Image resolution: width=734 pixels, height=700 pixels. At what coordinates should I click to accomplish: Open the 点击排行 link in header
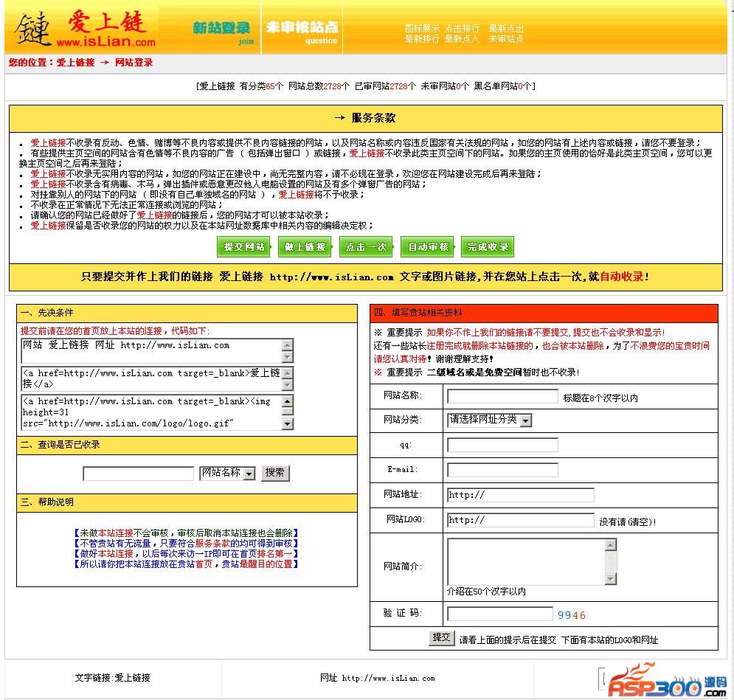(462, 29)
